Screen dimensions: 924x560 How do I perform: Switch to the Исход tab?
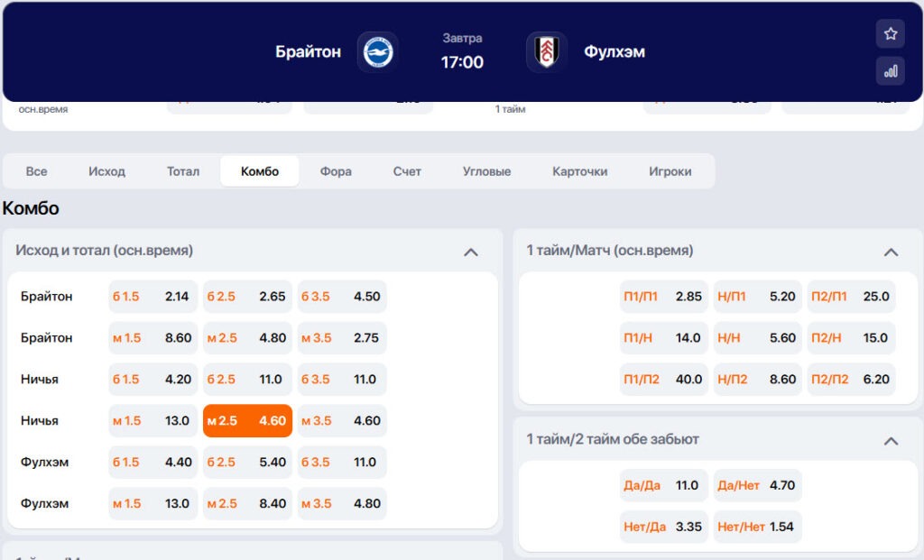click(106, 171)
